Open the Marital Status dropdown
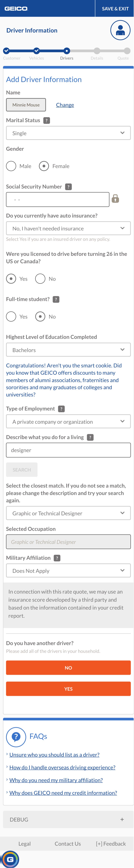The width and height of the screenshot is (134, 868). click(x=68, y=133)
